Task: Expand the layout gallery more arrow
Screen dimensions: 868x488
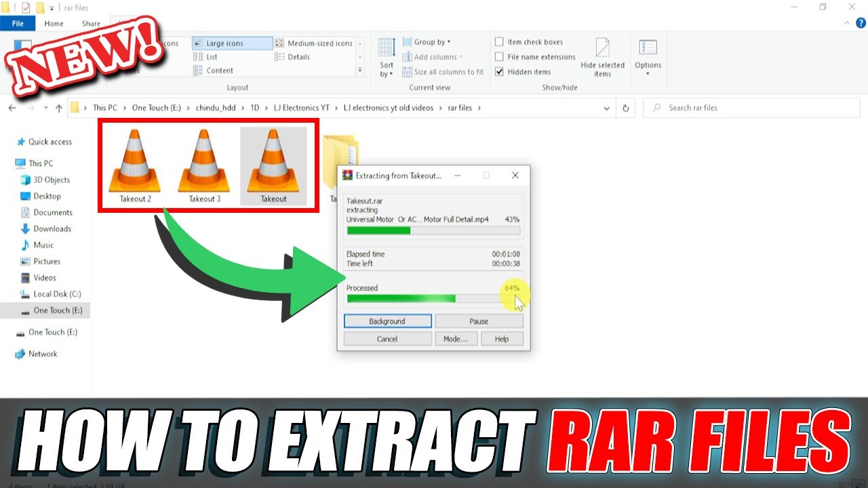Action: point(360,70)
